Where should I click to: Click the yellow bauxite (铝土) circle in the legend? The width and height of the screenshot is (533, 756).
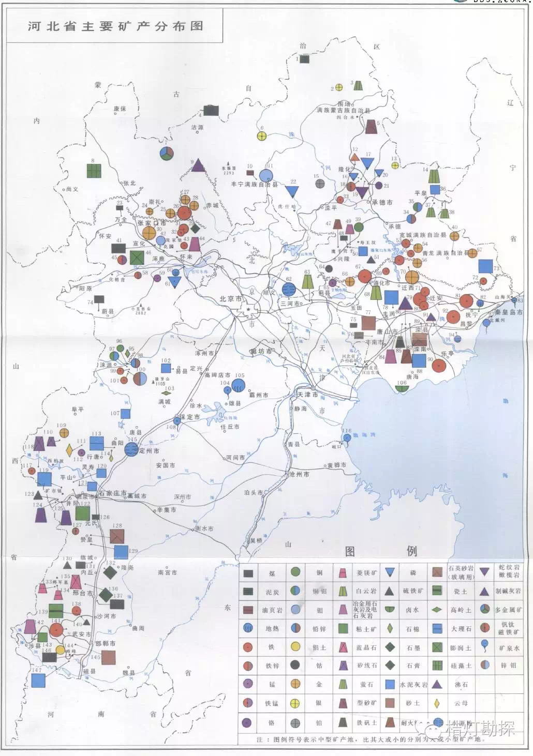(295, 646)
